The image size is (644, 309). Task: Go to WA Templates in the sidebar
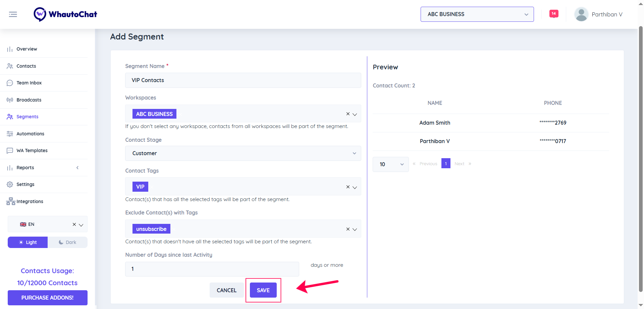pyautogui.click(x=32, y=150)
